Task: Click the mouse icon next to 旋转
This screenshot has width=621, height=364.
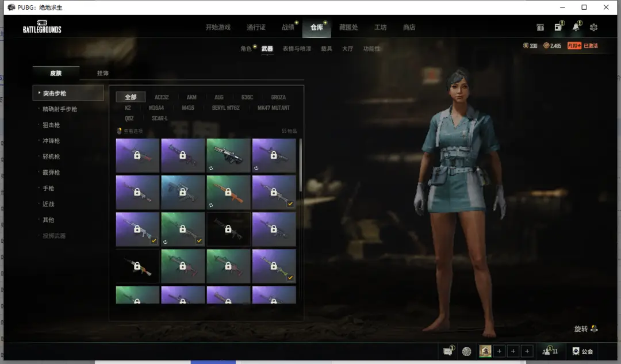Action: click(x=594, y=328)
